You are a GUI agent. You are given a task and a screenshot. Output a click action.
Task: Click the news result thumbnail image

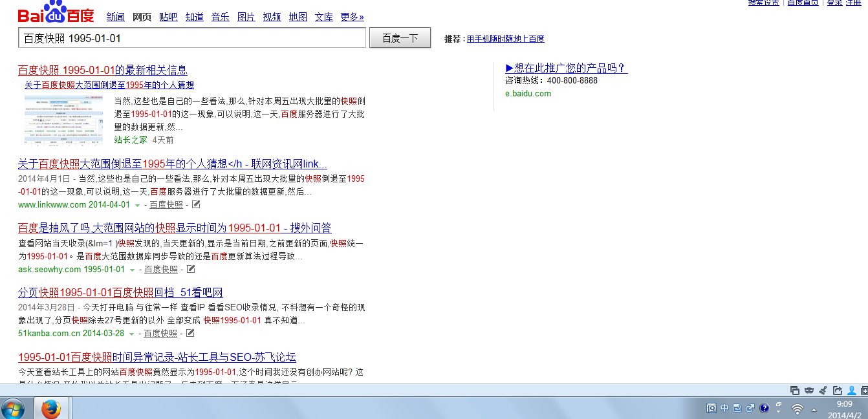[63, 120]
